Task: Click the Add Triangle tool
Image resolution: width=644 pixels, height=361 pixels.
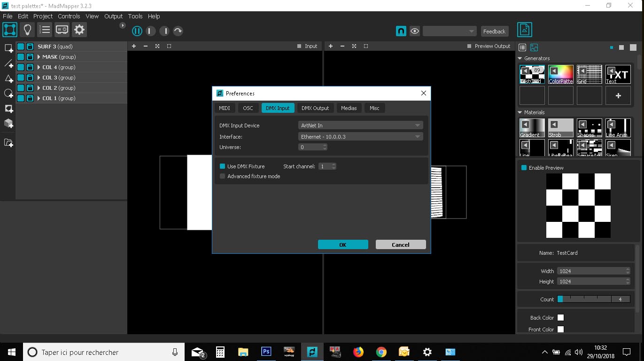Action: click(x=8, y=78)
